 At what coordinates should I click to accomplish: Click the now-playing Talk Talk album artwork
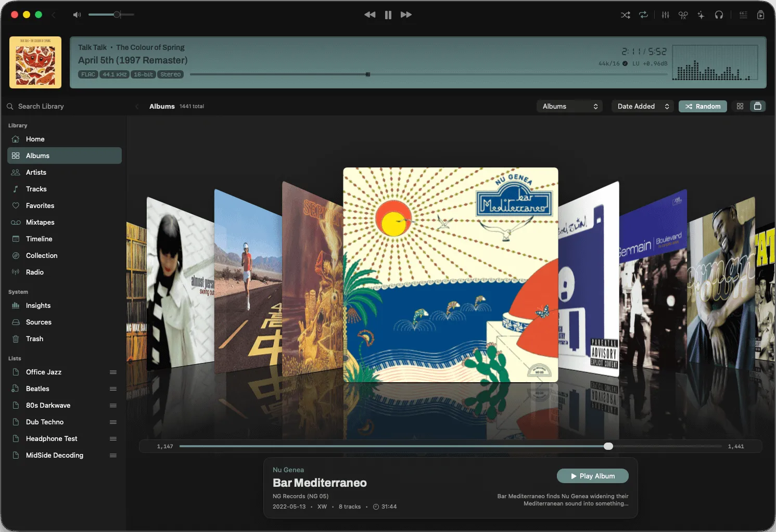click(35, 62)
